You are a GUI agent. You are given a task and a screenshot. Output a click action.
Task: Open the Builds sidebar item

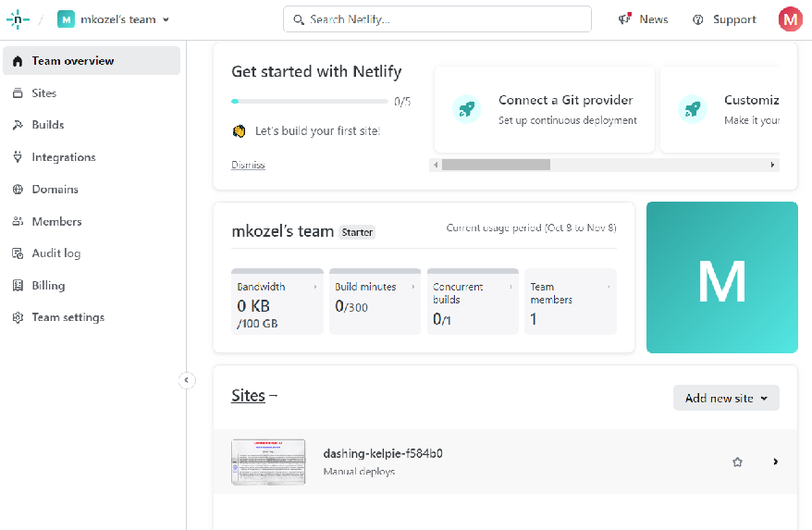(48, 125)
